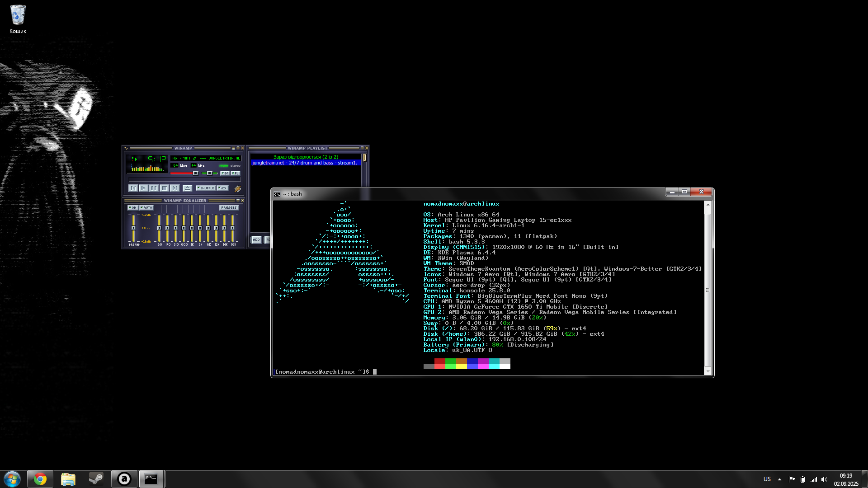868x488 pixels.
Task: Select the jungletrain.net playlist entry
Action: point(304,163)
